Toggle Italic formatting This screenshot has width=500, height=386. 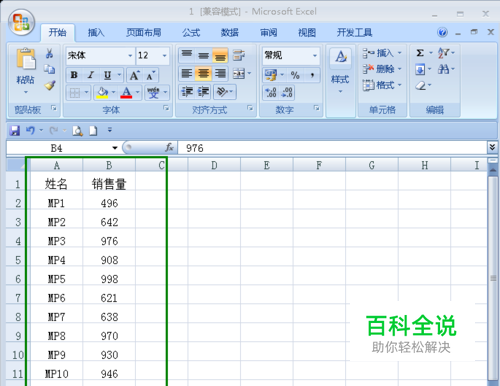[x=91, y=75]
